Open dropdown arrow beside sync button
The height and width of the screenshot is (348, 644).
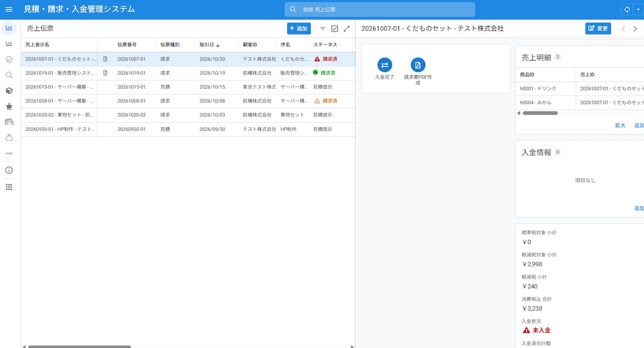638,9
